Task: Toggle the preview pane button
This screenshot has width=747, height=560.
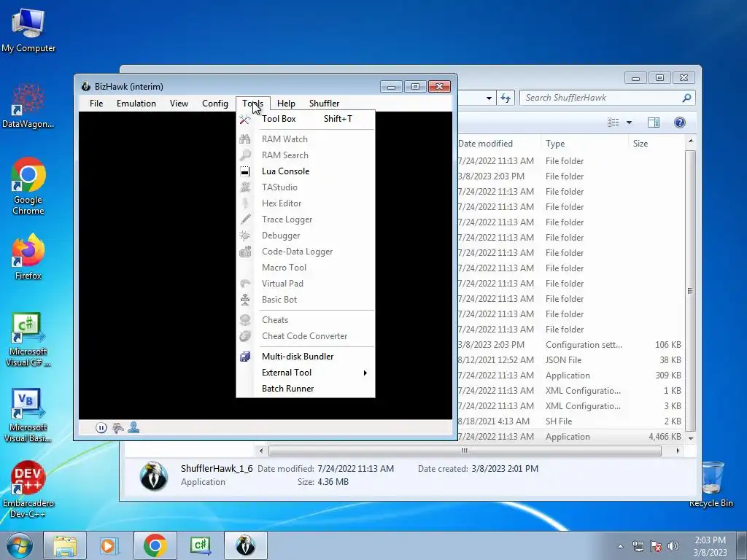Action: coord(653,122)
